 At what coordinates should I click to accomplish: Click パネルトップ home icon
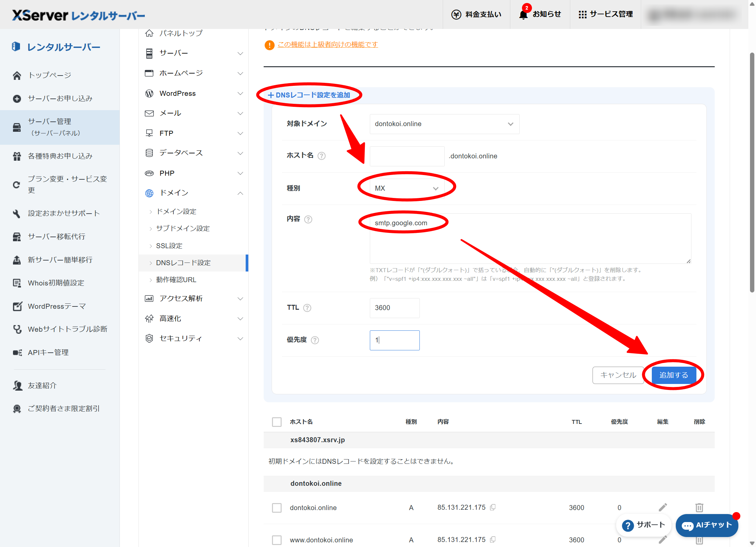point(149,33)
